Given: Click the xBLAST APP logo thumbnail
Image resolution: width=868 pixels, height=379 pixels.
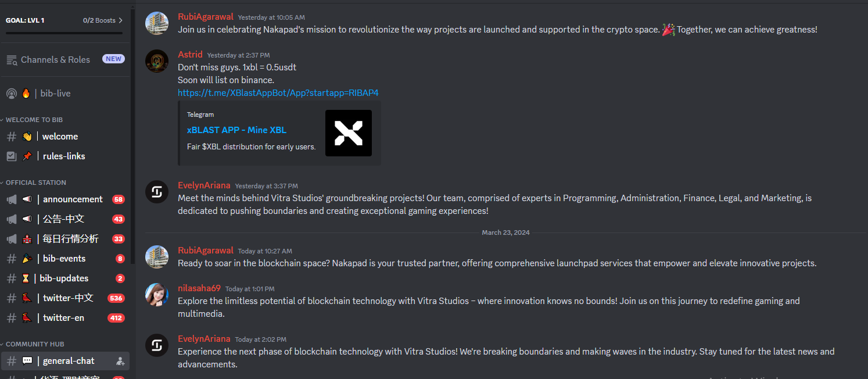Looking at the screenshot, I should click(348, 133).
